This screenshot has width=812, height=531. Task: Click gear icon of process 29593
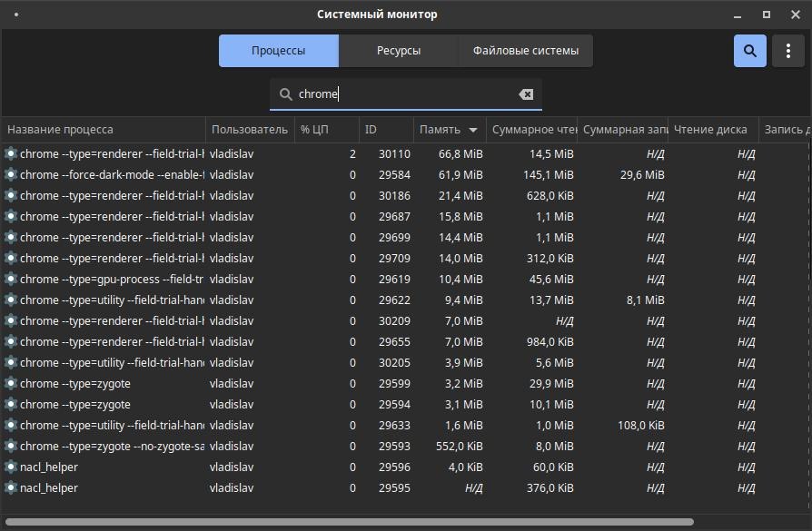(x=10, y=446)
